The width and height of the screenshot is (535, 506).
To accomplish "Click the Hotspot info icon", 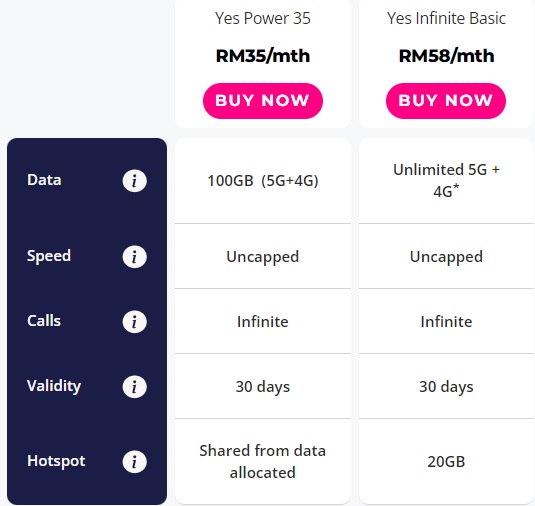I will (134, 462).
